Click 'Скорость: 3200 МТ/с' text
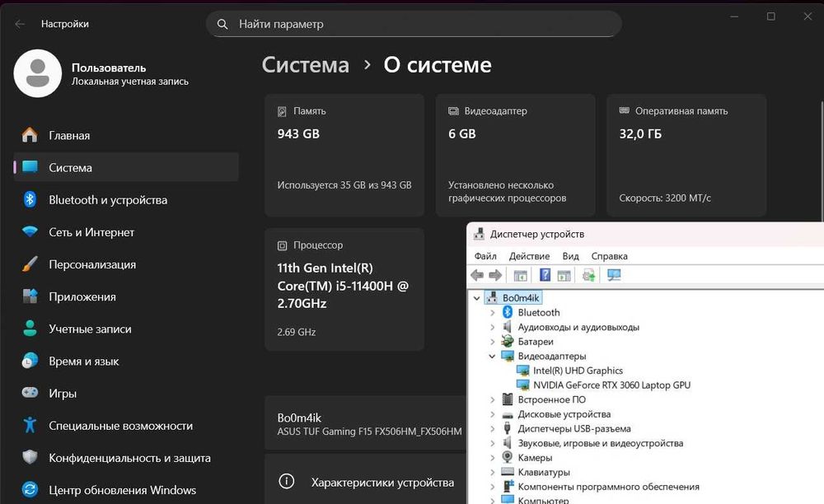Viewport: 824px width, 504px height. [x=665, y=198]
